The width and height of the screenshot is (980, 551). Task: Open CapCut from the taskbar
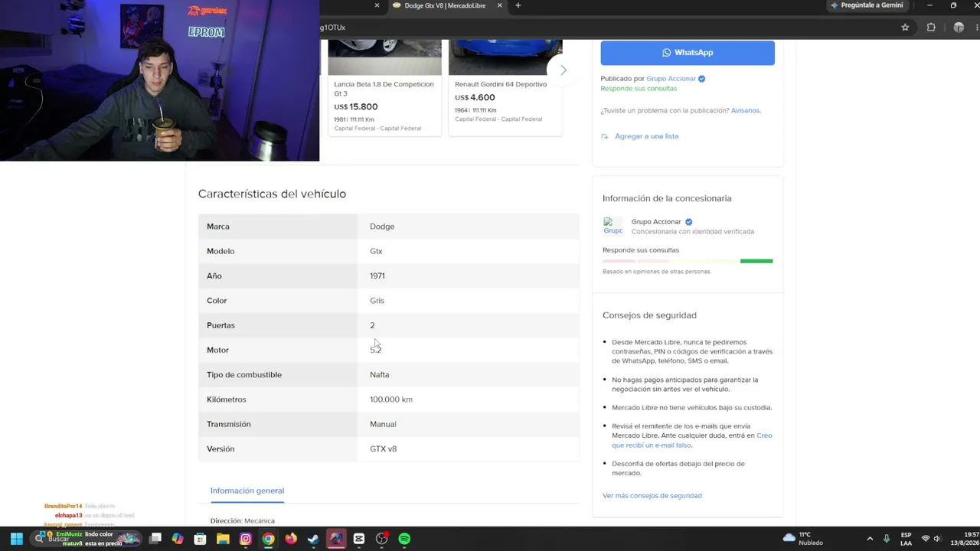(359, 539)
